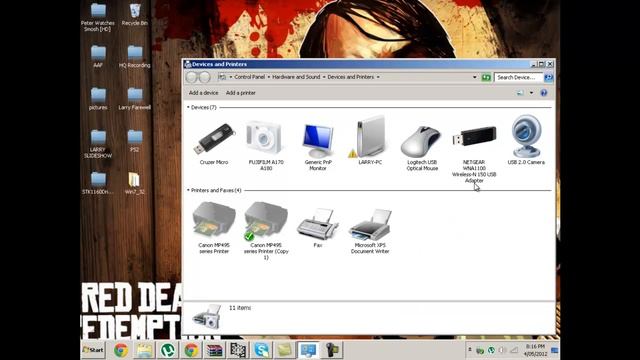Open Skype from the taskbar
Screen dimensions: 640x360
click(261, 350)
